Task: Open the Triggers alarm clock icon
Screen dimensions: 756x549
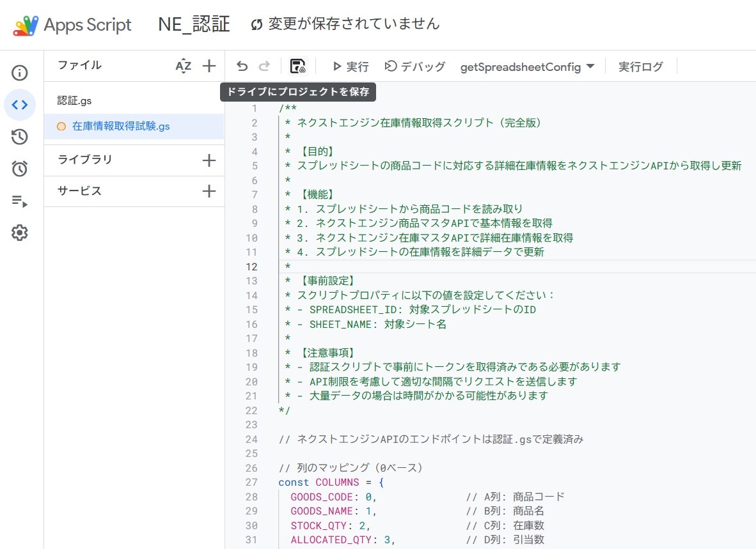Action: click(20, 169)
